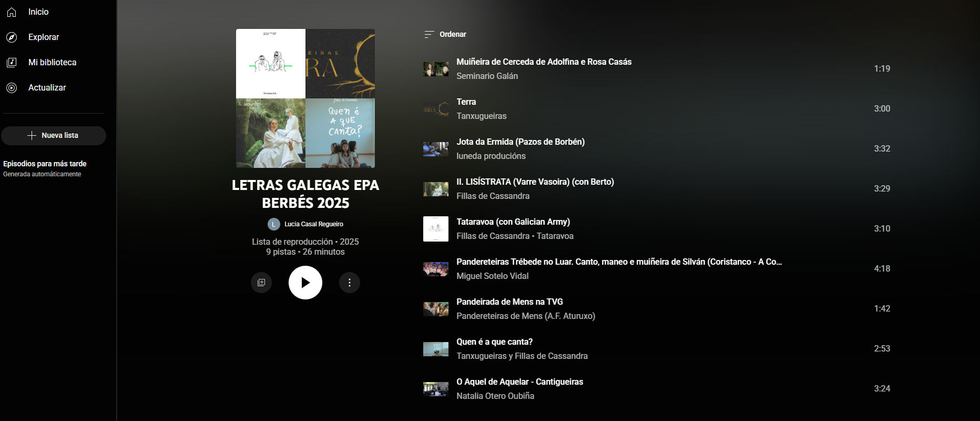Play Muiñeira de Cerceda de Adolfina title
This screenshot has height=421, width=980.
[x=544, y=62]
